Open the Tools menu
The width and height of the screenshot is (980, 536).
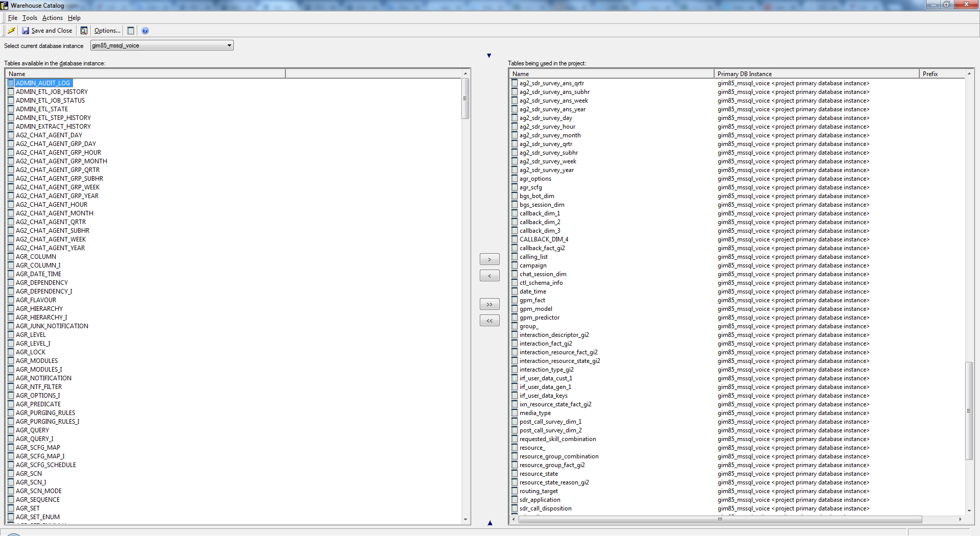[30, 18]
